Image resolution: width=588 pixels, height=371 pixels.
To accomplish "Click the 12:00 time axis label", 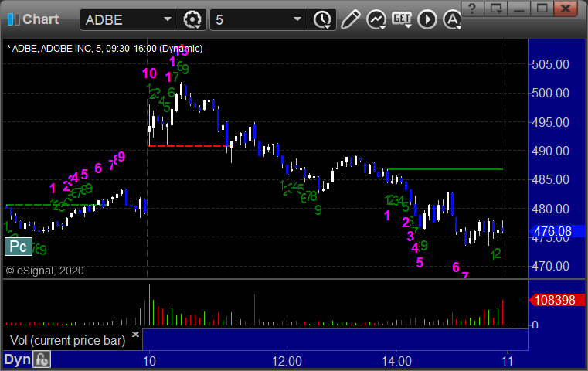I will (287, 361).
